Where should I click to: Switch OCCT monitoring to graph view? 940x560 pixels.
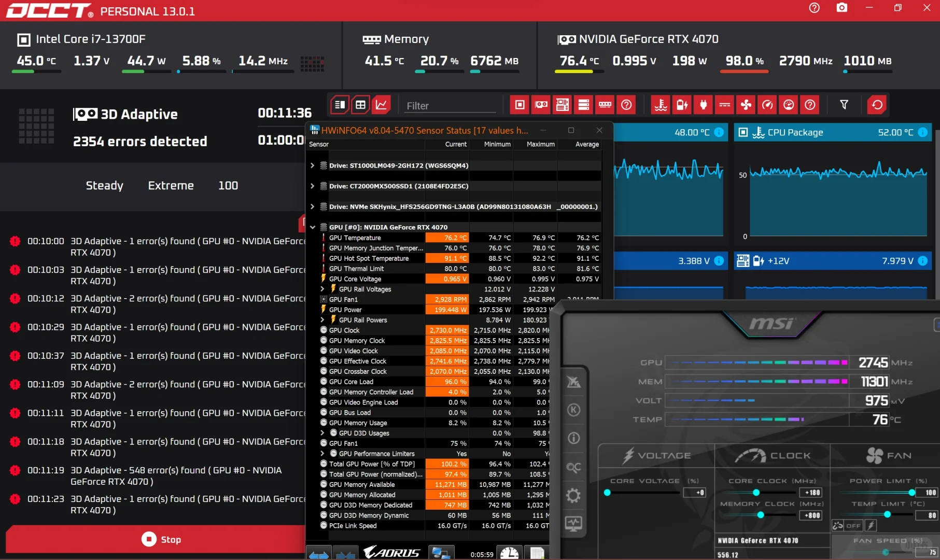click(x=381, y=105)
